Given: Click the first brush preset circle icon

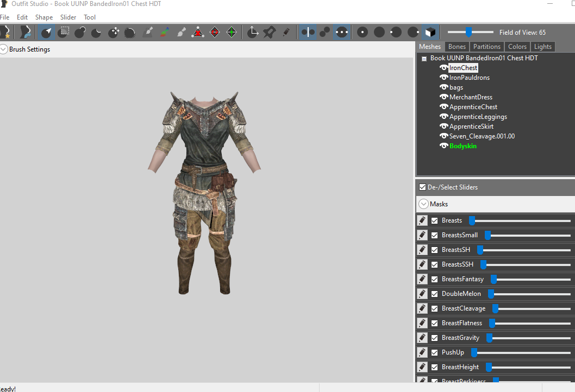Looking at the screenshot, I should tap(362, 32).
